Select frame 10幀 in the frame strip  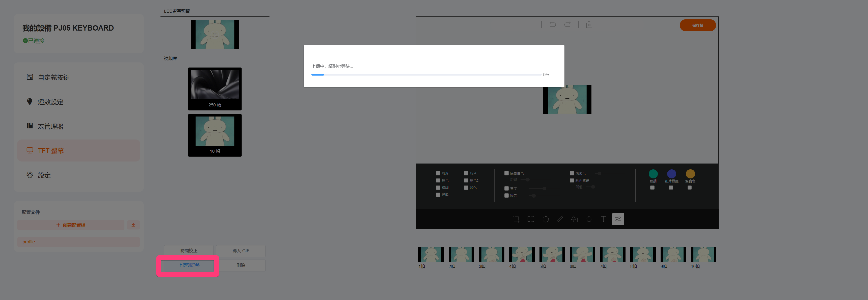click(703, 255)
